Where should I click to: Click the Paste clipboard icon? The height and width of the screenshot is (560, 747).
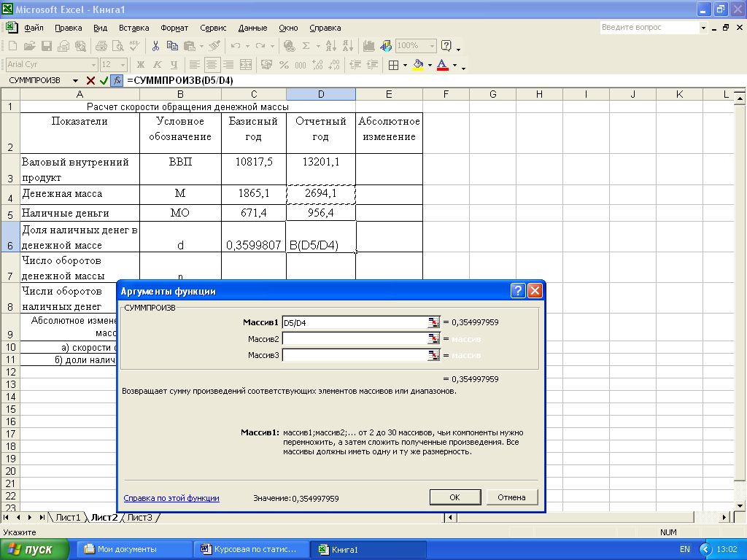(x=190, y=46)
